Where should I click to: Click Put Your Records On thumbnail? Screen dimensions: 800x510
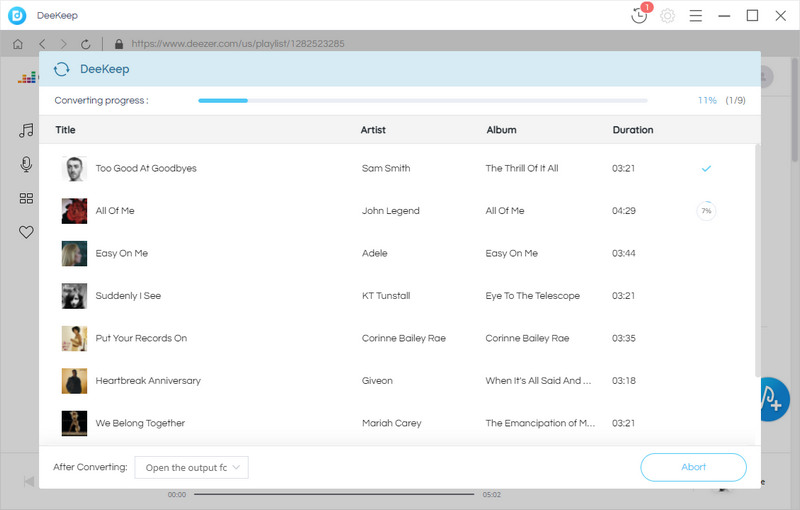pyautogui.click(x=74, y=338)
